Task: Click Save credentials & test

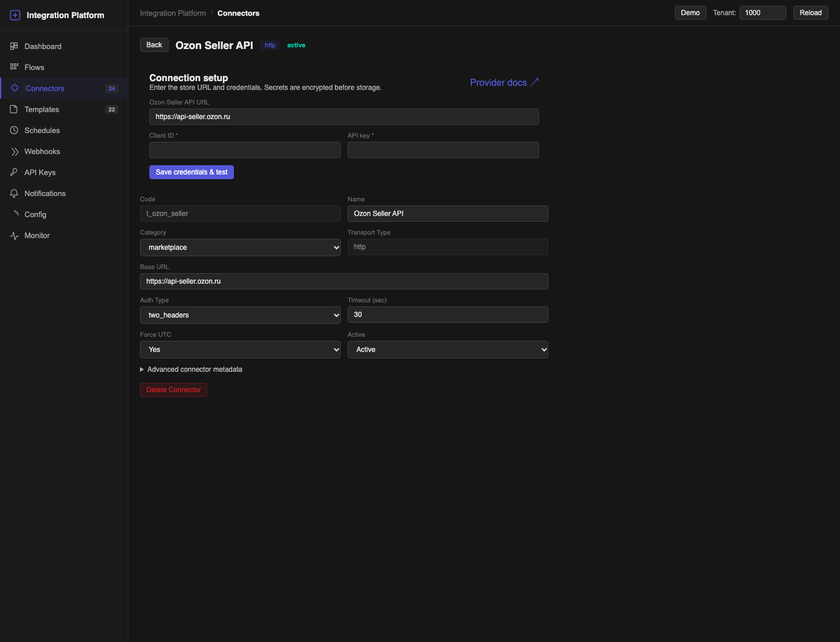Action: pos(191,172)
